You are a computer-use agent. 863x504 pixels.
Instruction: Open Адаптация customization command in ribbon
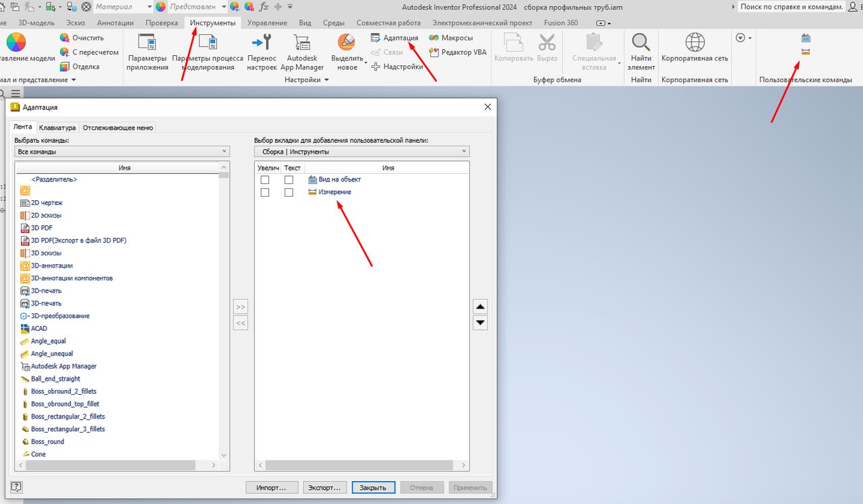[x=394, y=38]
